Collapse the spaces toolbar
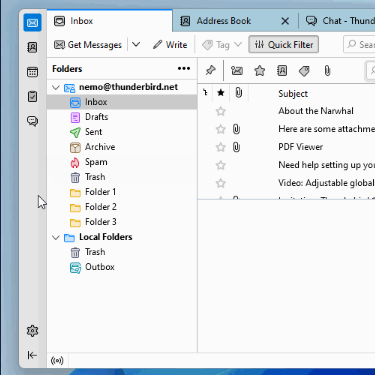The width and height of the screenshot is (375, 375). click(x=32, y=355)
